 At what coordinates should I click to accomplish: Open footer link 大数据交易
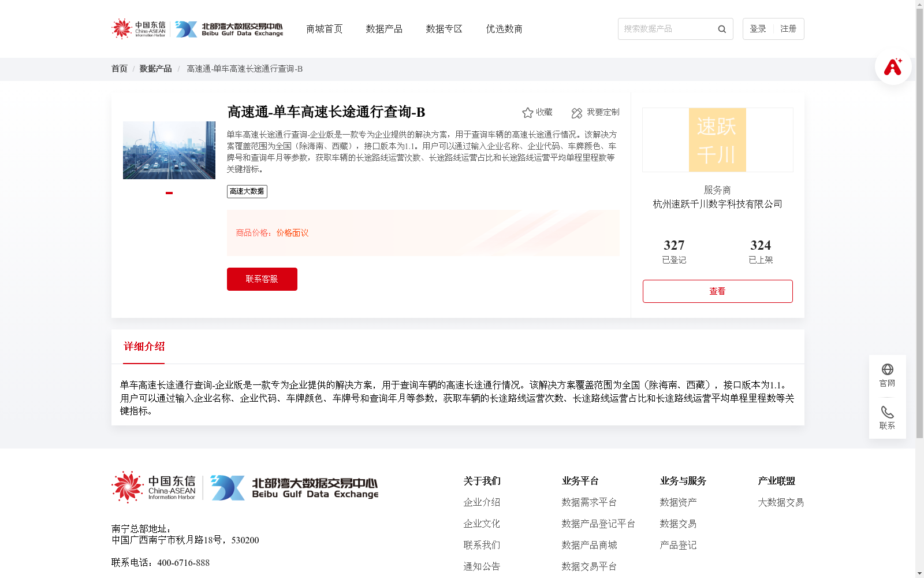[x=781, y=502]
